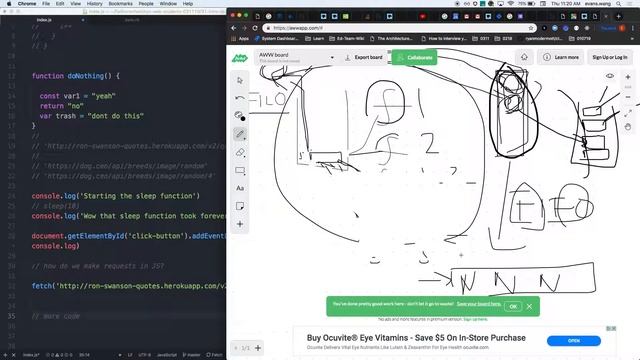This screenshot has height=360, width=640.
Task: Select the sticky note tool
Action: 240,206
